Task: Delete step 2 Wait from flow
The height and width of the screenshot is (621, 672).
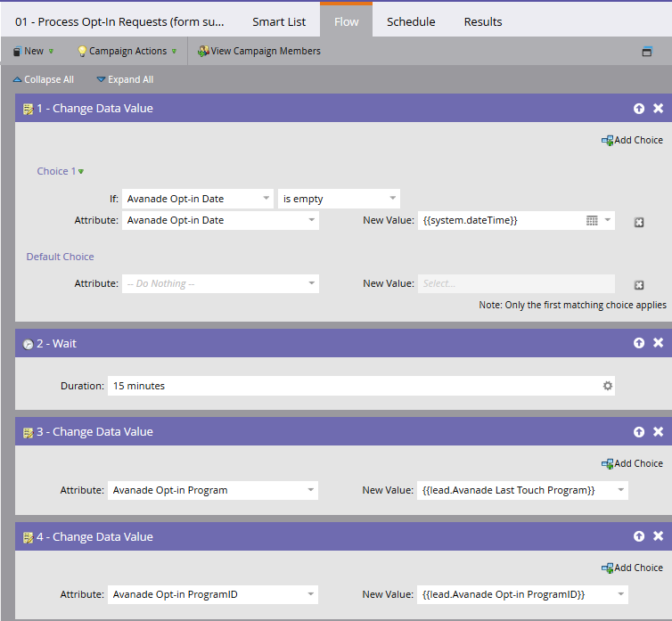Action: (658, 343)
